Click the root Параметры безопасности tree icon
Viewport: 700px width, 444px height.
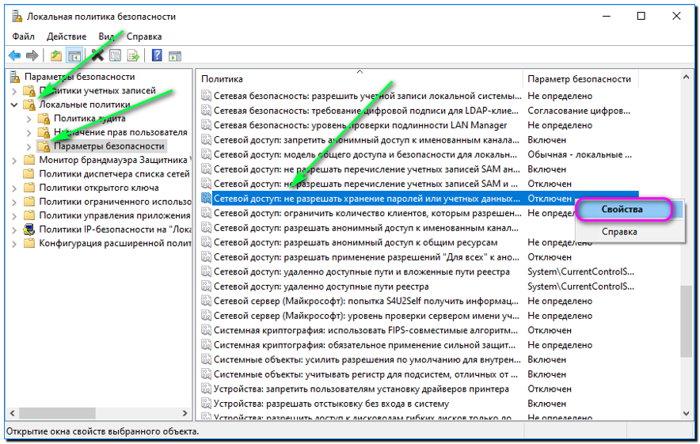point(15,77)
